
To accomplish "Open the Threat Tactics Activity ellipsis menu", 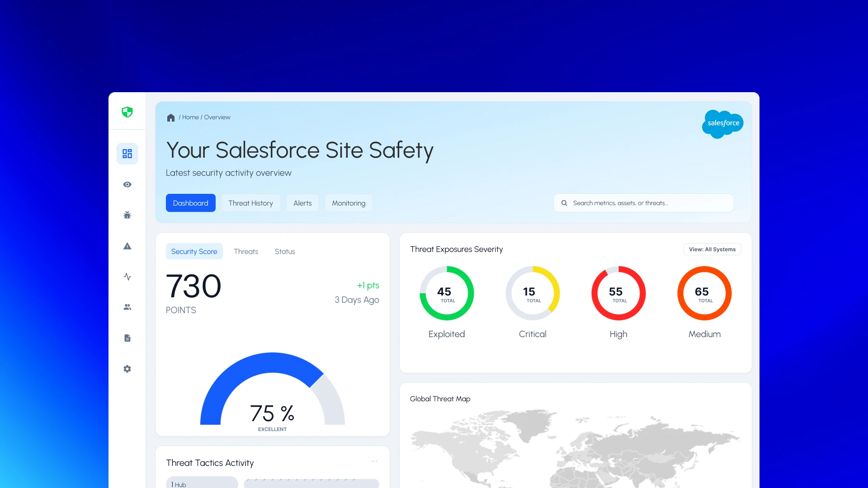I will pyautogui.click(x=374, y=461).
